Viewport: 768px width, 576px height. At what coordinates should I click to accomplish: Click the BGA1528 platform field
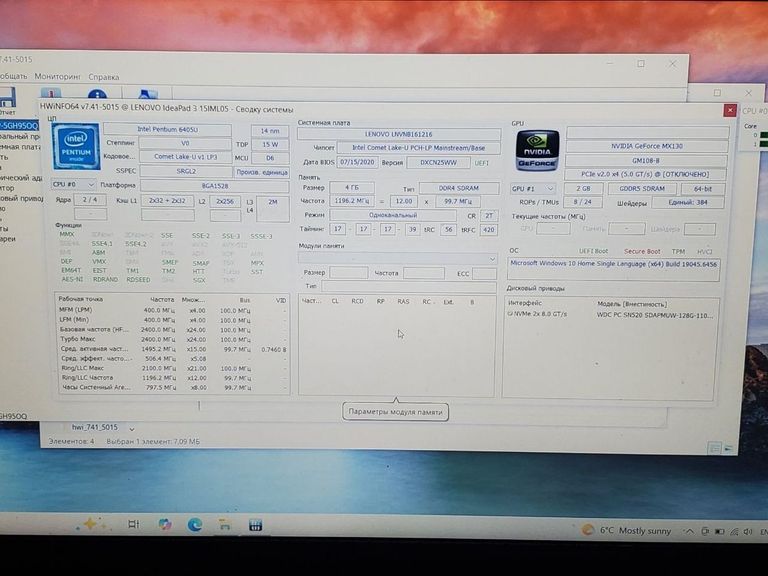[215, 186]
